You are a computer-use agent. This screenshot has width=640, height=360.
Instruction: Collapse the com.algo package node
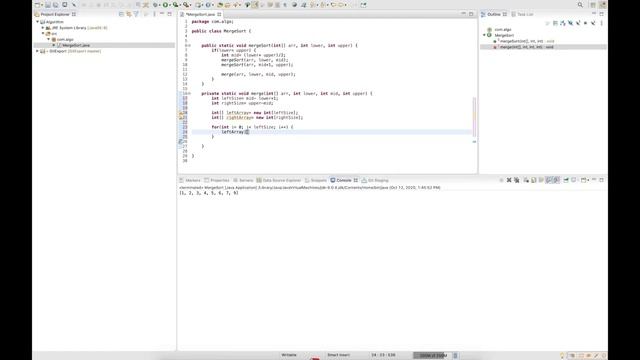coord(49,40)
